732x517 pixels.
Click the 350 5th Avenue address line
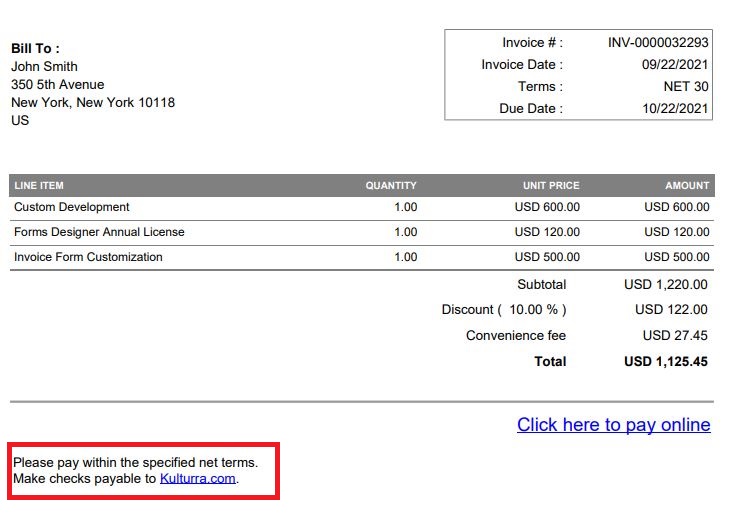click(x=57, y=84)
